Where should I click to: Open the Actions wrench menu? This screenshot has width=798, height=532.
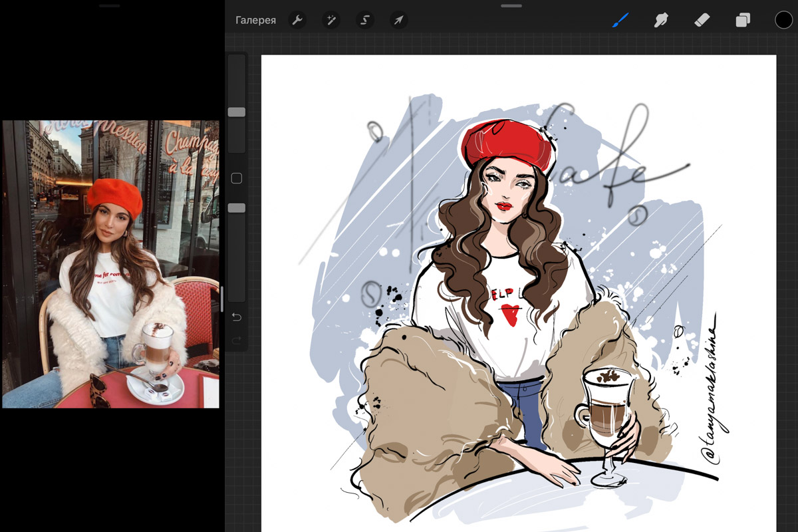pyautogui.click(x=297, y=20)
